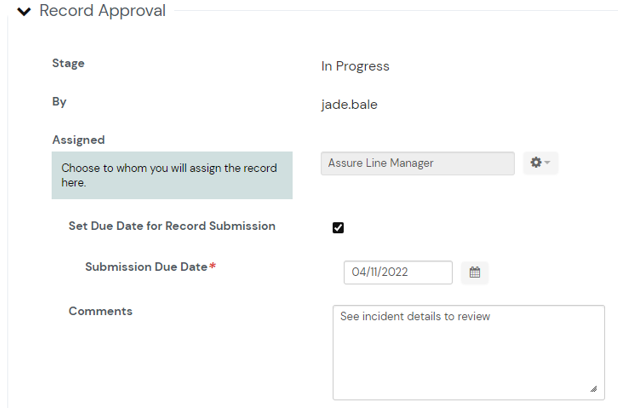Click the assign record hint box
Viewport: 618px width, 413px height.
click(x=171, y=175)
